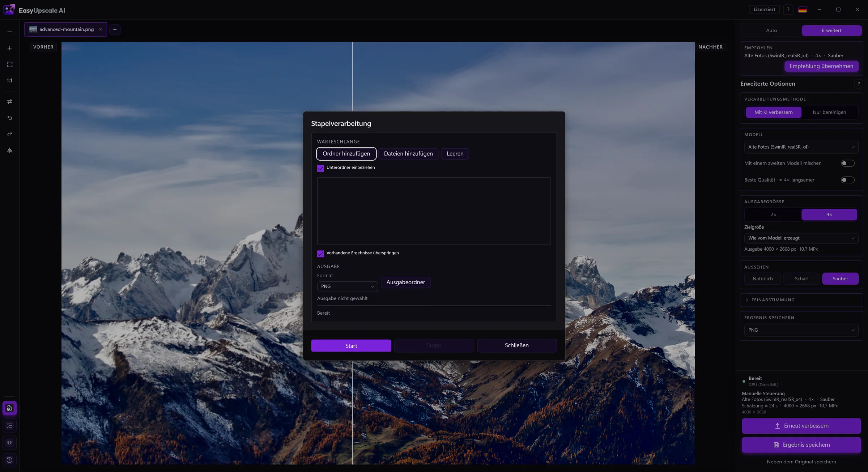
Task: Switch to the Auto tab
Action: click(771, 31)
